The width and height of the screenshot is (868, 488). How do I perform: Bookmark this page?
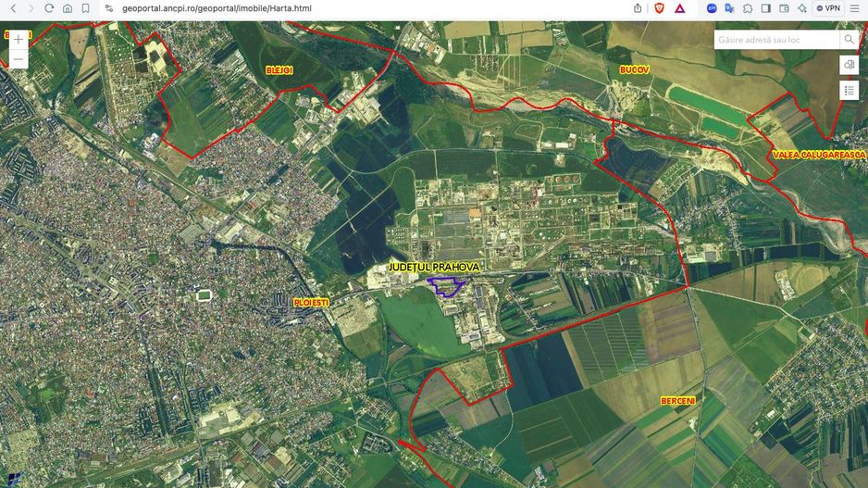(x=85, y=8)
